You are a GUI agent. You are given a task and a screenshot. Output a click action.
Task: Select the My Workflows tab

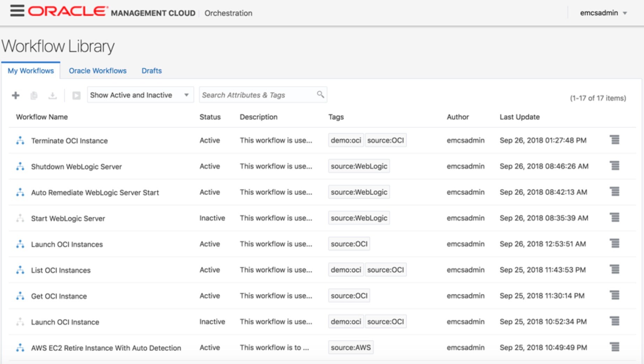[31, 71]
